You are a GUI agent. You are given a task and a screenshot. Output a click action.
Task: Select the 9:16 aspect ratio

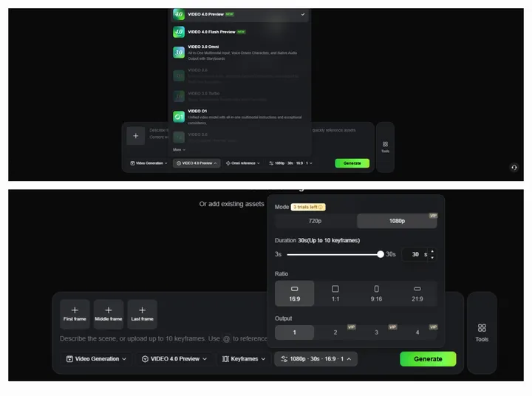pyautogui.click(x=376, y=293)
